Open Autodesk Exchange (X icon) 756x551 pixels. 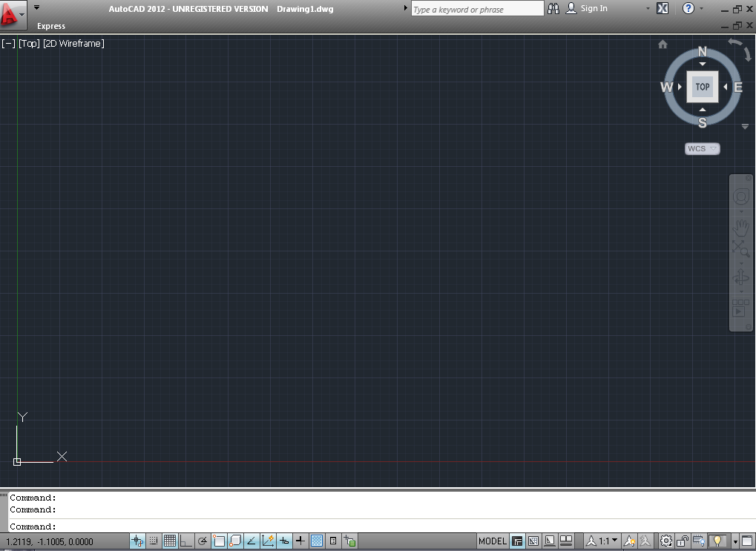click(663, 8)
